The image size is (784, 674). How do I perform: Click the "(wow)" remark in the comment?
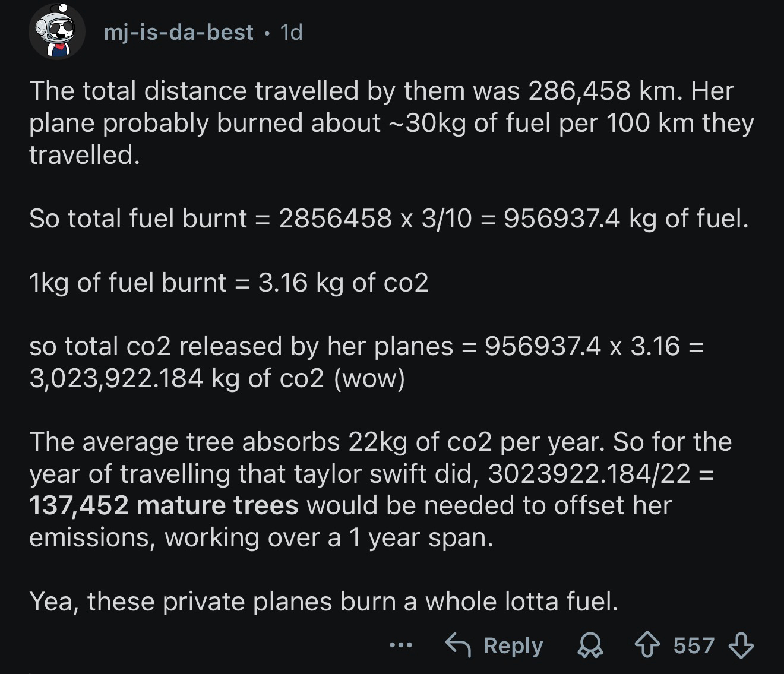369,378
